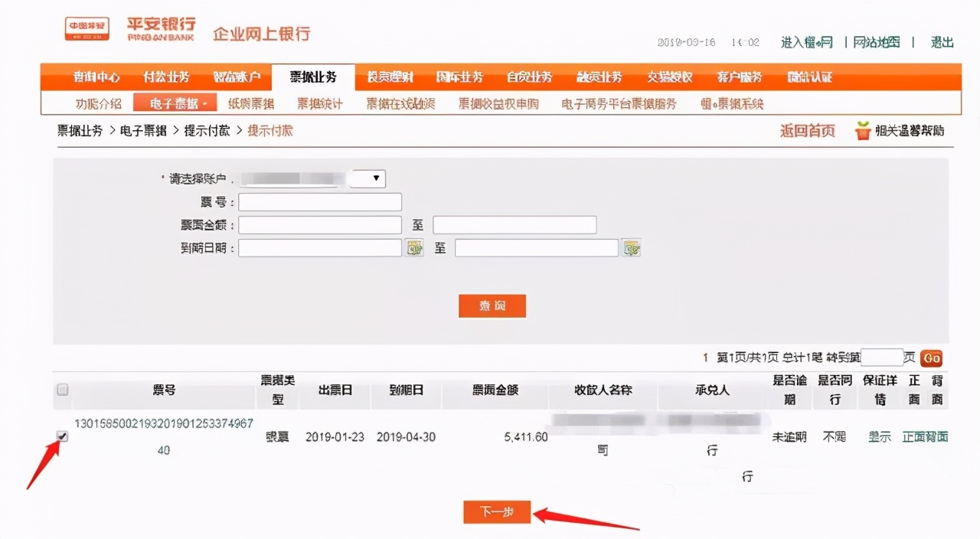
Task: Click the 未逾期 overdue status cell
Action: [789, 436]
